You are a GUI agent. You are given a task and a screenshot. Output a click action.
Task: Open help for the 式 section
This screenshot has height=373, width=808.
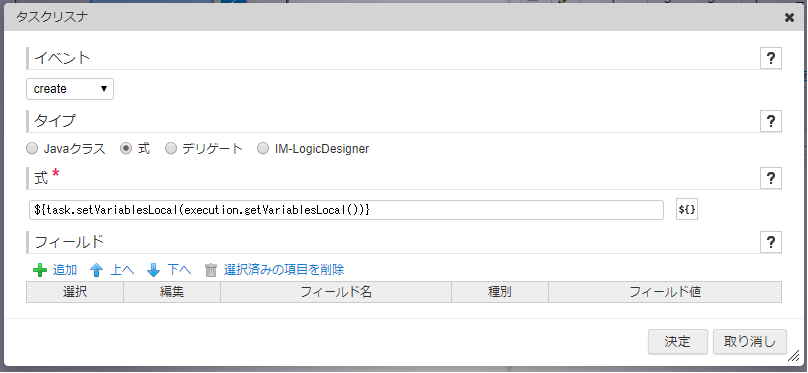[x=771, y=178]
